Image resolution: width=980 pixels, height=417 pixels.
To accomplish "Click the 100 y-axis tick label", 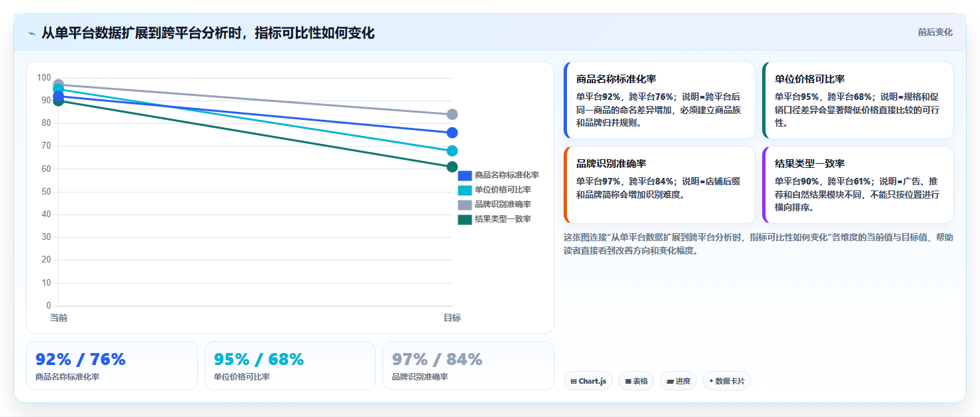I will click(x=44, y=78).
